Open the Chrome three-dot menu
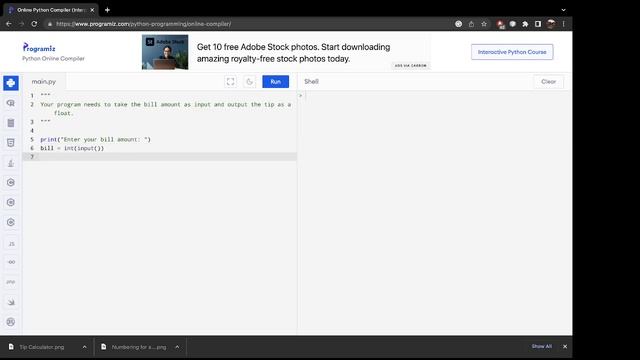This screenshot has width=640, height=360. pyautogui.click(x=564, y=24)
